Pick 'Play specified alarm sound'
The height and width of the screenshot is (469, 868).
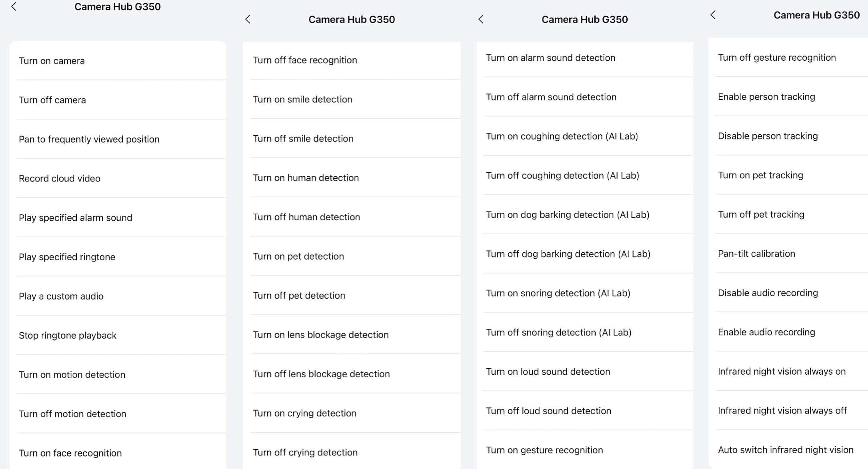pos(76,218)
